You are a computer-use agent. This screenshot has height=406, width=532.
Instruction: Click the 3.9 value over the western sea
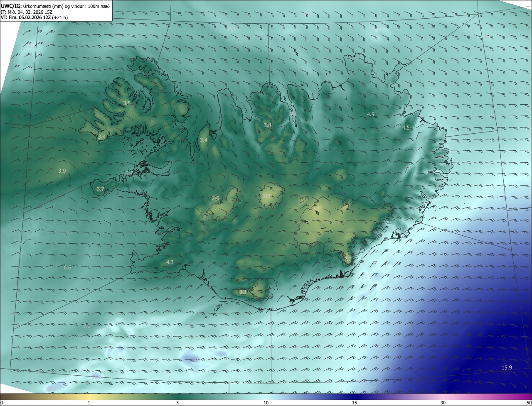[x=62, y=171]
